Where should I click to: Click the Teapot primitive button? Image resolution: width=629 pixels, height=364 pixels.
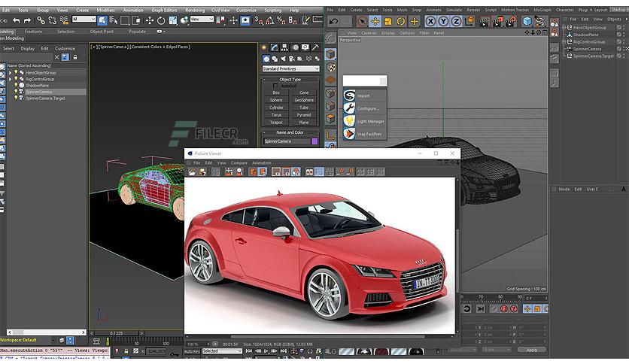pos(276,123)
